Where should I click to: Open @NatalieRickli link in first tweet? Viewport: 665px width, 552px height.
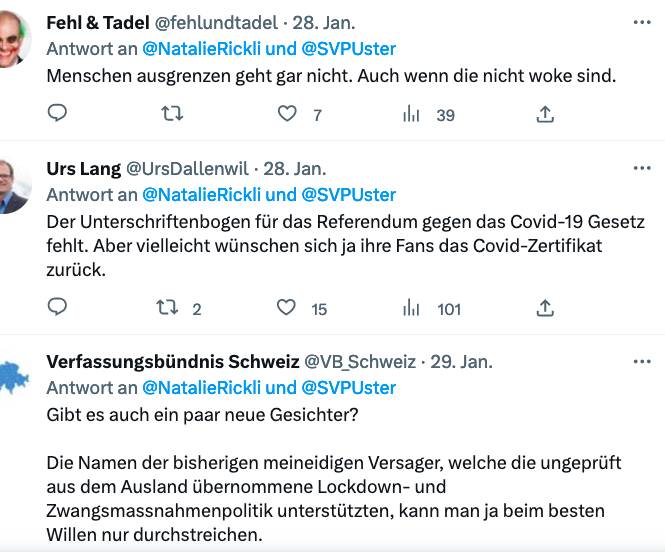pos(201,49)
